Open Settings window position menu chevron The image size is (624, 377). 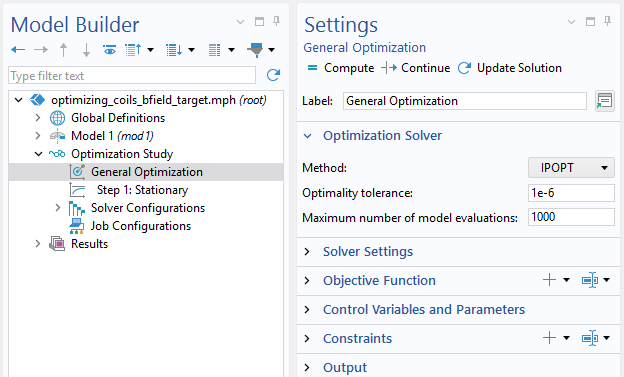pyautogui.click(x=571, y=22)
